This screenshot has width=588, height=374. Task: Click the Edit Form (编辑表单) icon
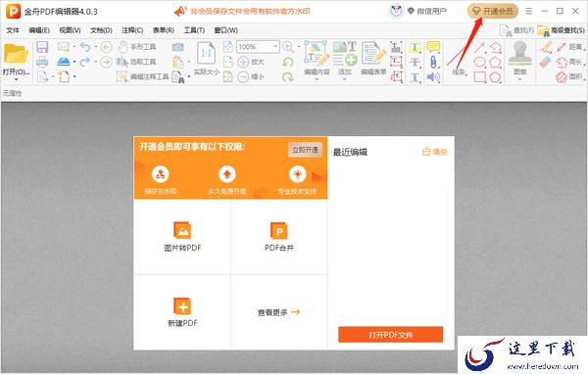coord(373,53)
